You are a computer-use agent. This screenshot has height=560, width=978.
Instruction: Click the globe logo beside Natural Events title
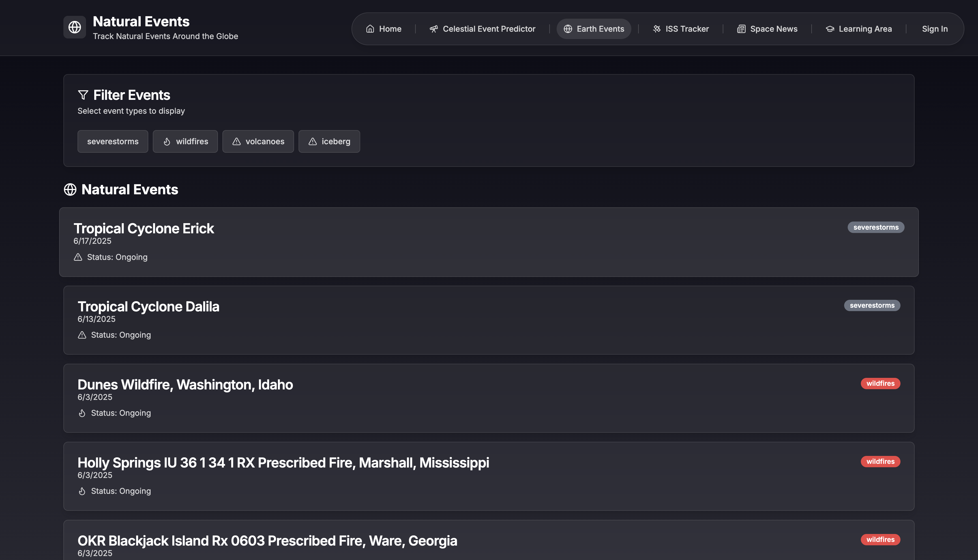75,27
